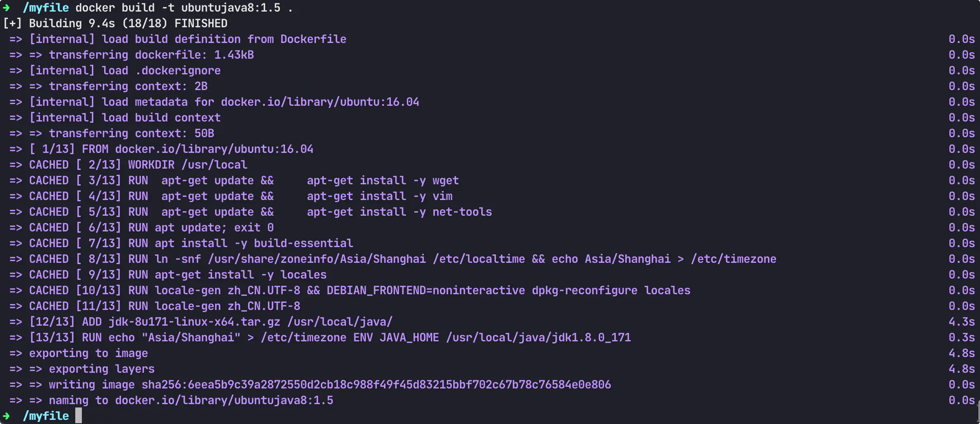Click the green prompt arrow before the docker build command
The height and width of the screenshot is (424, 980).
pos(6,8)
